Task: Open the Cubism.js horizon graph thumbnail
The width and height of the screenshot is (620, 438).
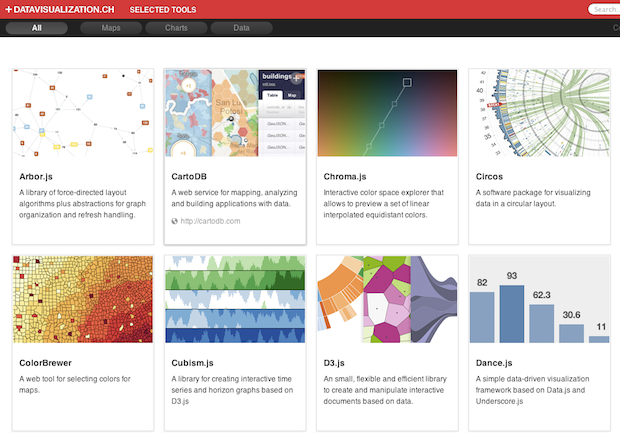Action: click(235, 299)
